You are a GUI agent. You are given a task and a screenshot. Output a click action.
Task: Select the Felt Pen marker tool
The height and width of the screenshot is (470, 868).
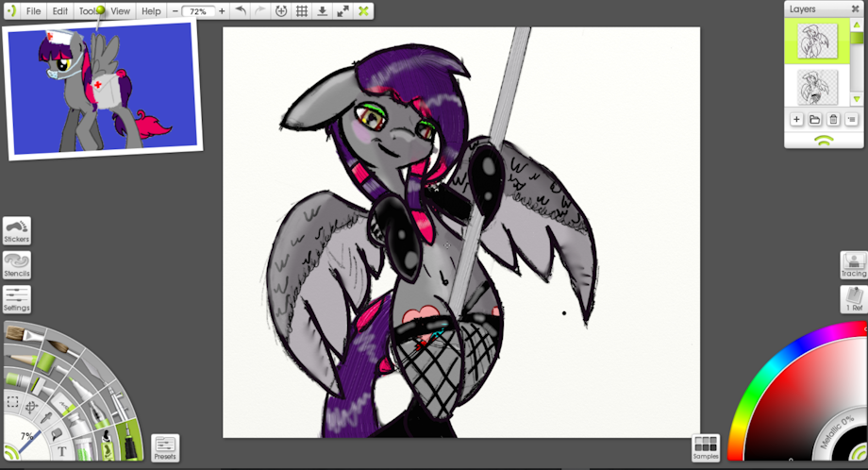[80, 388]
